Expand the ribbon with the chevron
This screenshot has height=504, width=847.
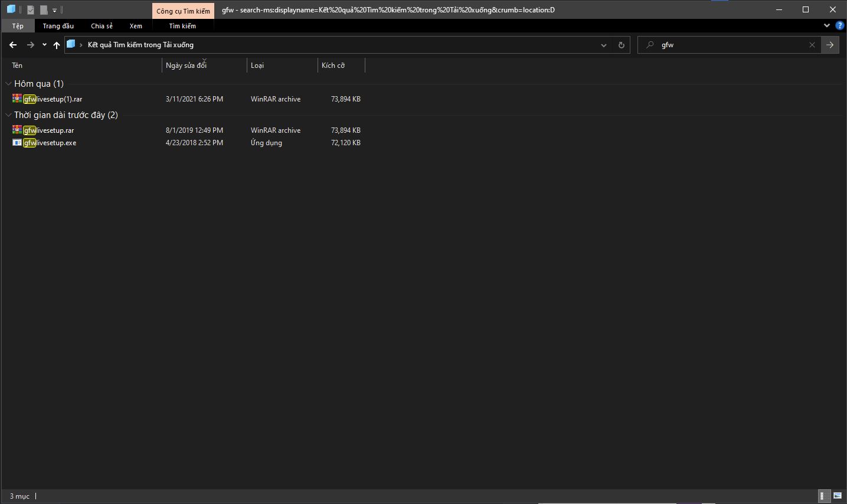click(827, 26)
